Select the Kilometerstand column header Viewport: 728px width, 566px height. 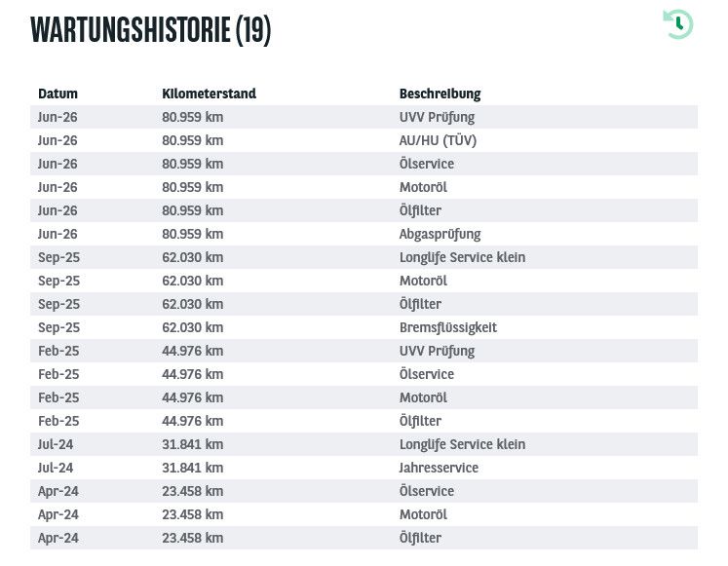(x=209, y=94)
